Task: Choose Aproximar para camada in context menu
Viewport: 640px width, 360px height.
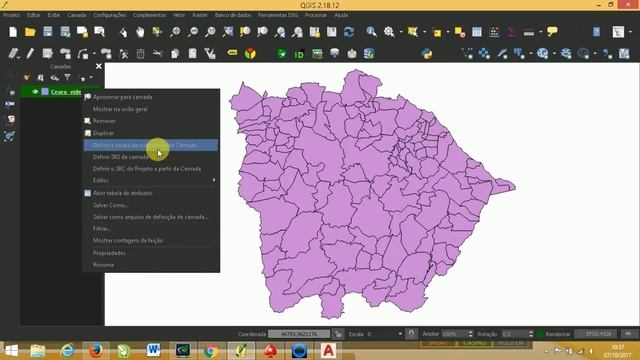Action: click(122, 97)
